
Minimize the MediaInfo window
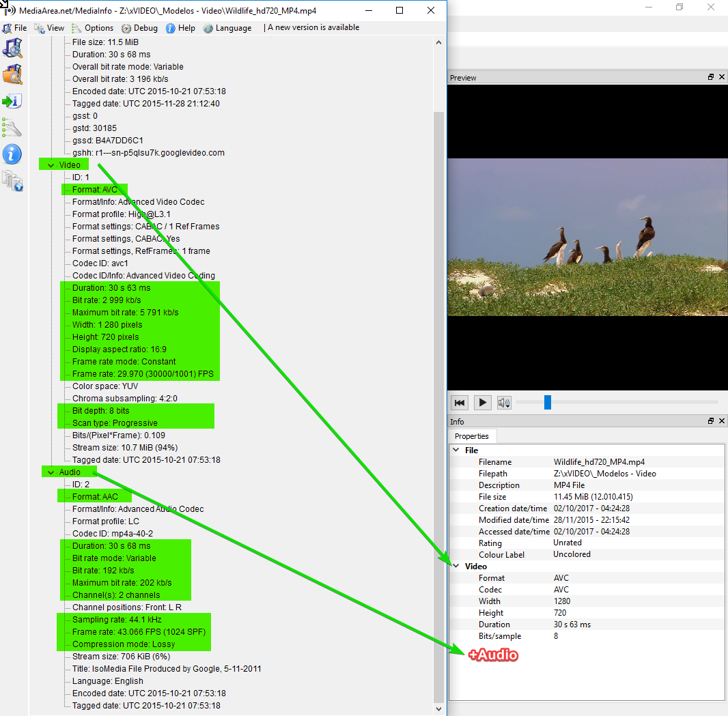pyautogui.click(x=369, y=10)
